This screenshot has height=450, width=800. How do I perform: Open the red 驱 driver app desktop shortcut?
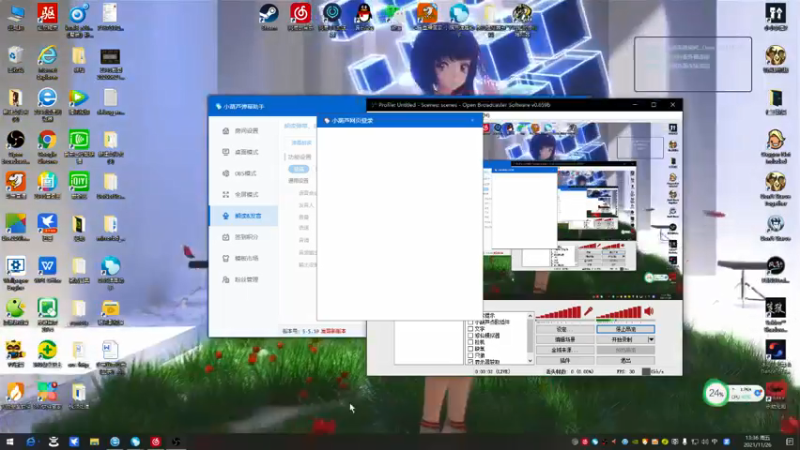[x=47, y=18]
